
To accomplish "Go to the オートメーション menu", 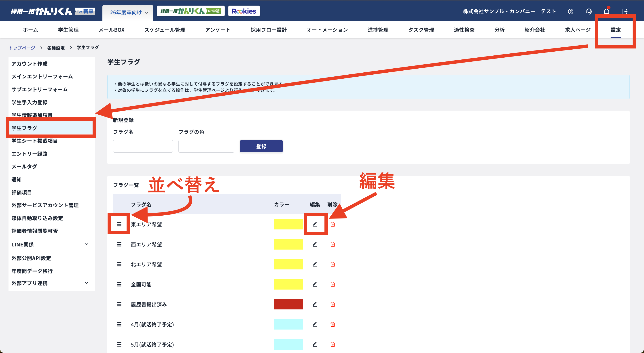I will [x=327, y=30].
